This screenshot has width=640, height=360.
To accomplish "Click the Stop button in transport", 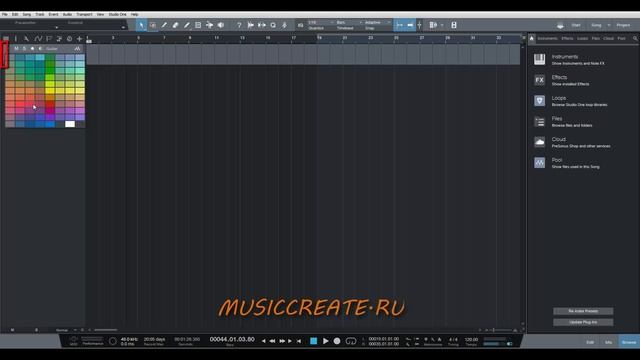I will pos(313,341).
